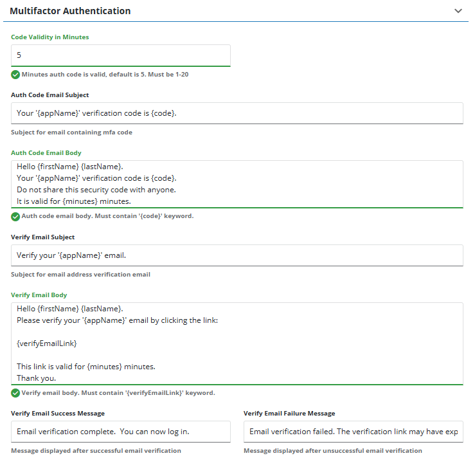Screen dimensions: 475x476
Task: Click the Code Validity in Minutes label
Action: click(x=50, y=37)
